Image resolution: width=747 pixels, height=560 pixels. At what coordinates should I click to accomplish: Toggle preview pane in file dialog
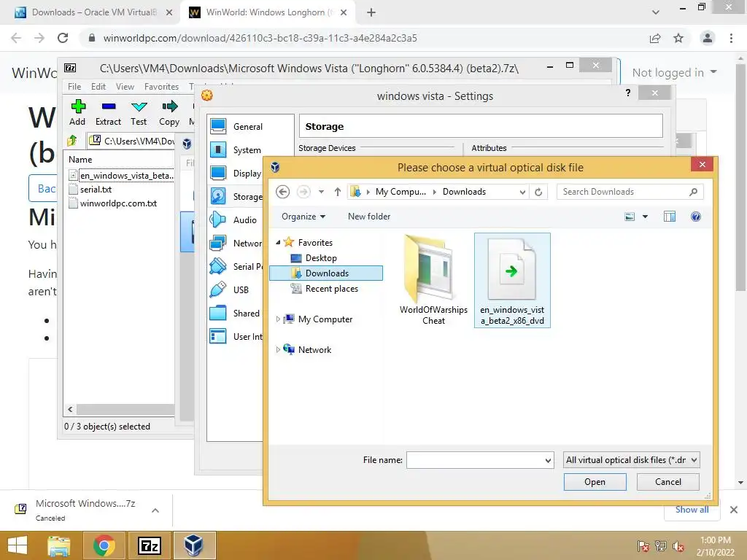click(x=670, y=217)
